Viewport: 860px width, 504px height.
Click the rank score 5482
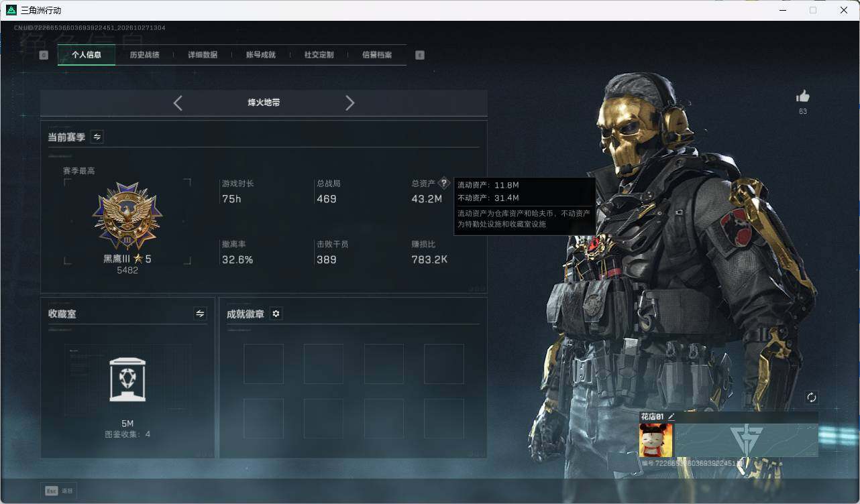coord(127,270)
